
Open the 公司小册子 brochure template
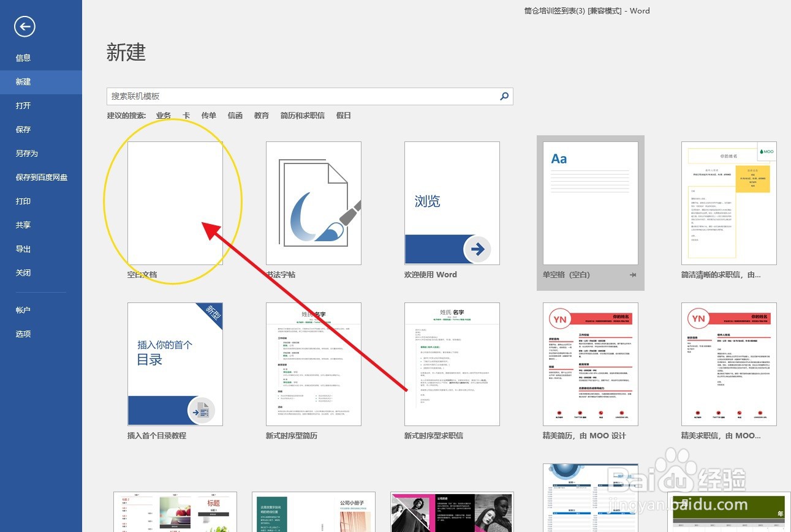(314, 512)
